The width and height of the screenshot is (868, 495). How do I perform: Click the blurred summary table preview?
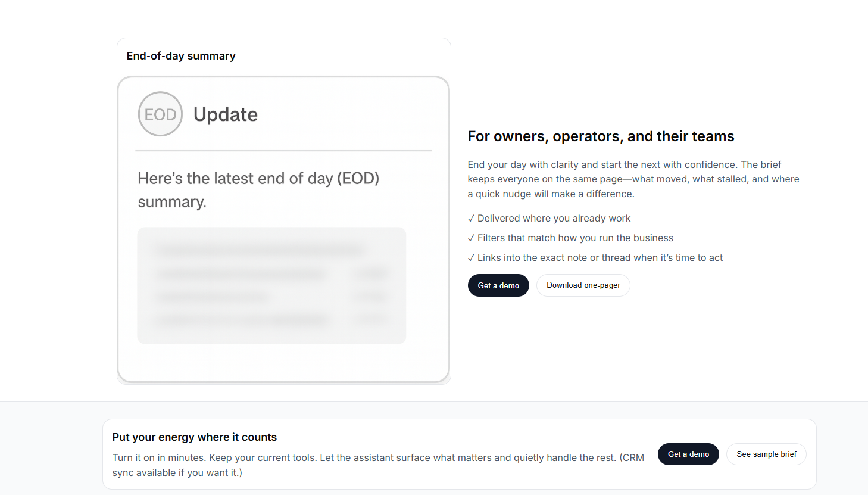(271, 285)
